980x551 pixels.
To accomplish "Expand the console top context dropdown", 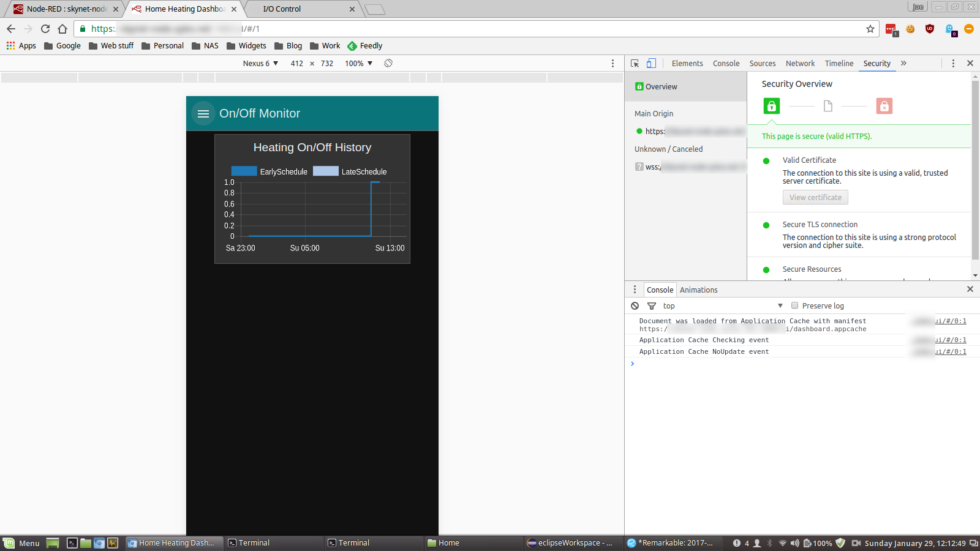I will click(723, 306).
